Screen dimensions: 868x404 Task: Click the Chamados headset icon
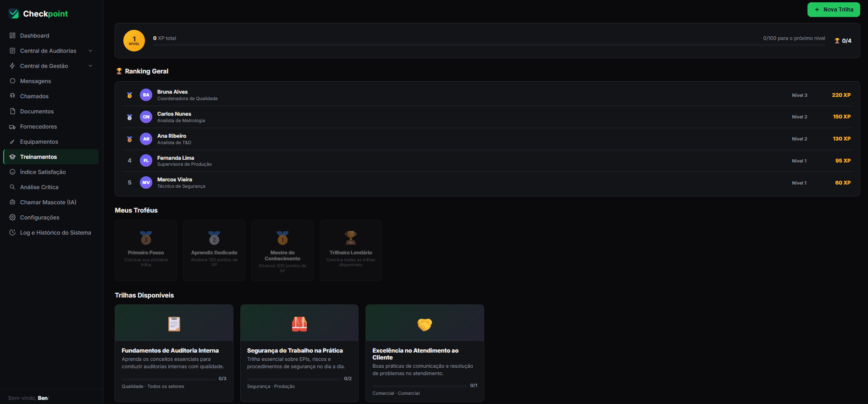pos(12,96)
